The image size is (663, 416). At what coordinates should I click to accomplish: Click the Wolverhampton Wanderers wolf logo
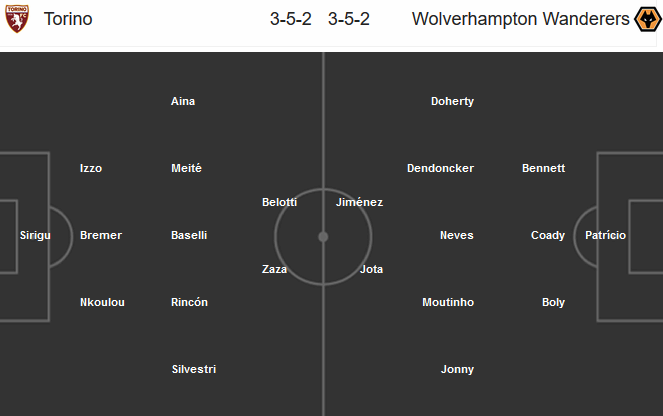point(647,19)
